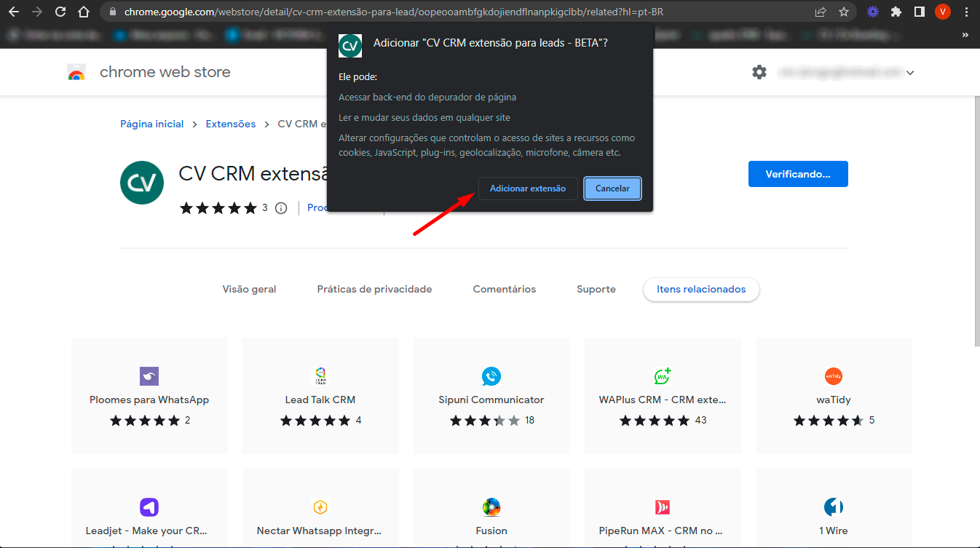This screenshot has width=980, height=548.
Task: Open the waTidy icon
Action: [x=834, y=376]
